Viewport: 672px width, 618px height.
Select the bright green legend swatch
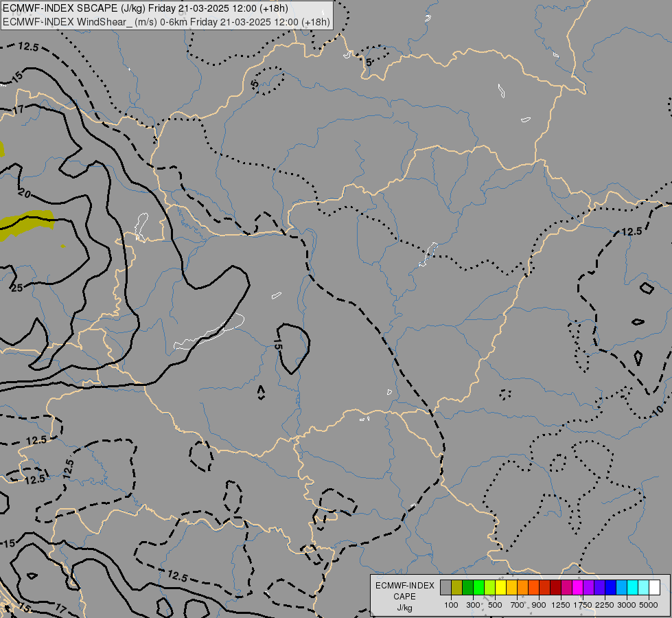[x=478, y=588]
